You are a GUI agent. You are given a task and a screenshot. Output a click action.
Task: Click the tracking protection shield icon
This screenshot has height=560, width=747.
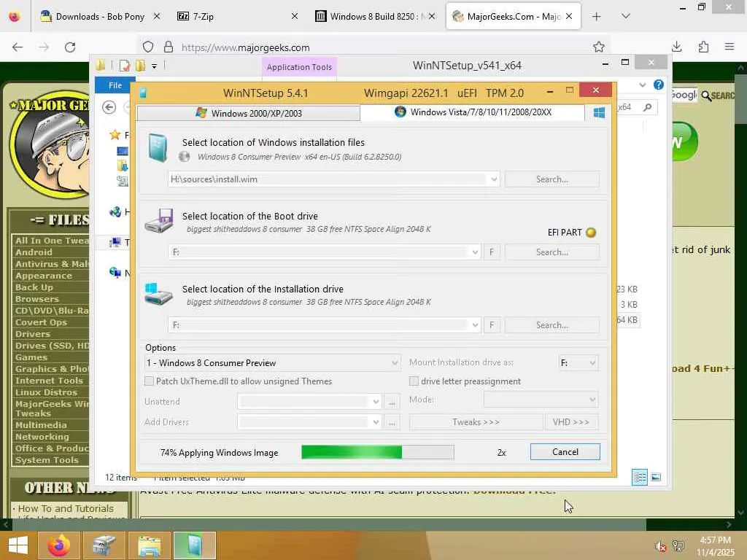tap(148, 47)
